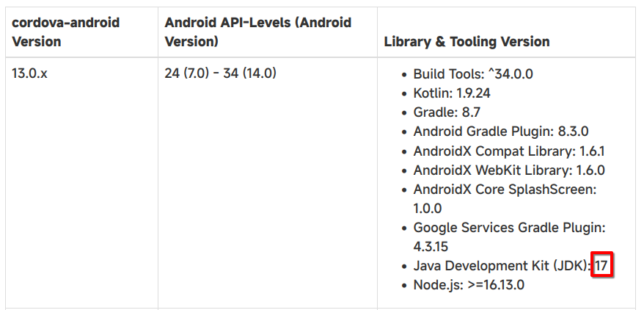Click the "AndroidX Core SplashScreen" label

[x=505, y=189]
